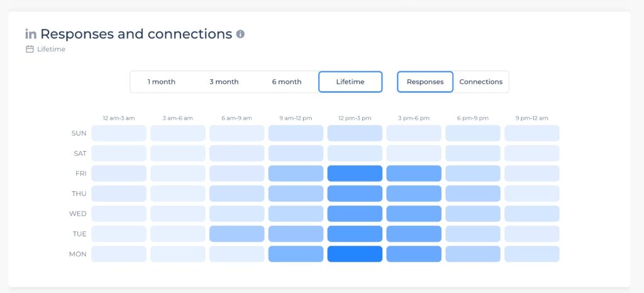Click the Saturday 3 pm-6 pm heatmap cell

(x=414, y=153)
